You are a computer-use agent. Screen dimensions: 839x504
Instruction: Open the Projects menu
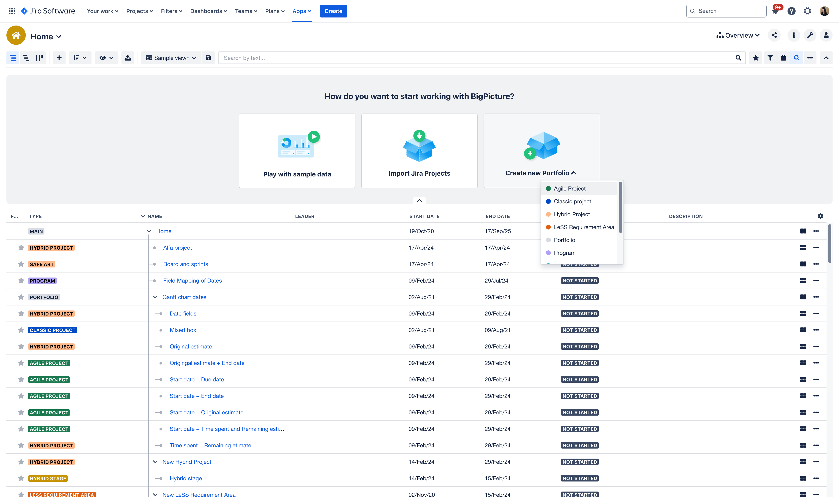tap(139, 11)
